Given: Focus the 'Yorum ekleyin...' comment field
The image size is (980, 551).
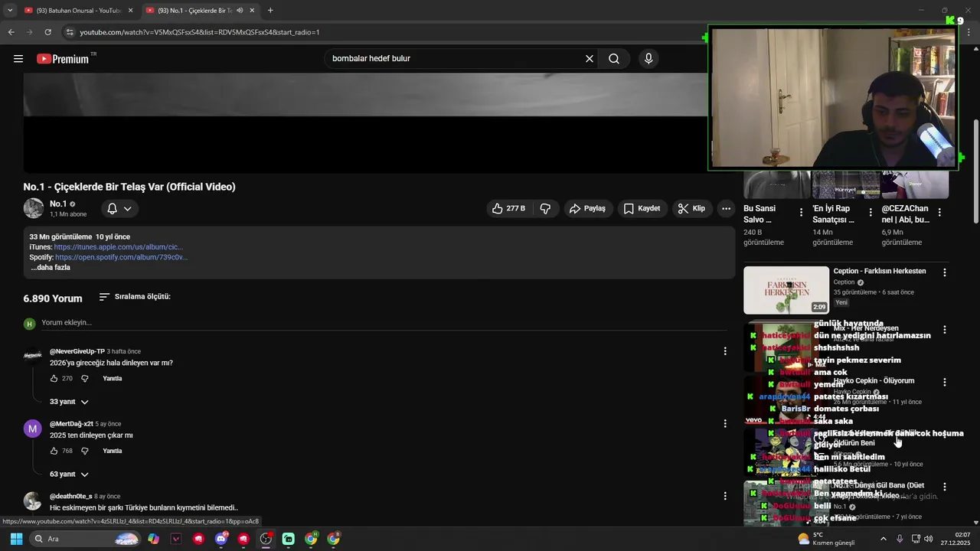Looking at the screenshot, I should [383, 323].
